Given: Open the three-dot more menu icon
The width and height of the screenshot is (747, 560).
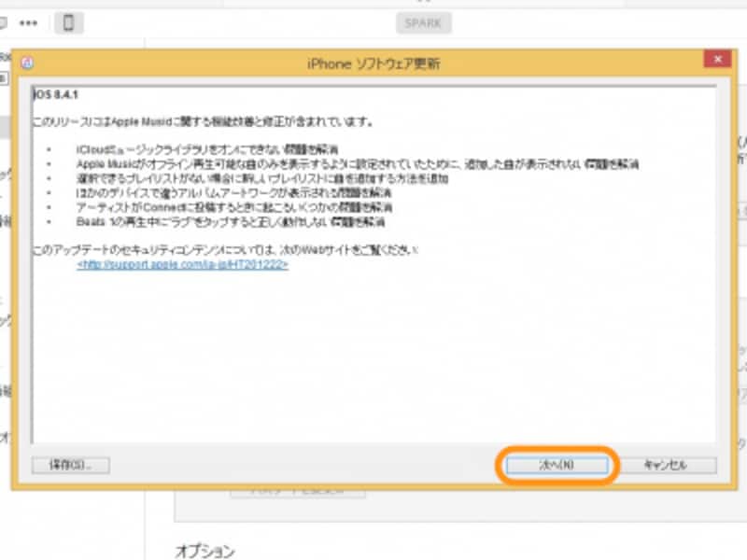Looking at the screenshot, I should pyautogui.click(x=31, y=22).
